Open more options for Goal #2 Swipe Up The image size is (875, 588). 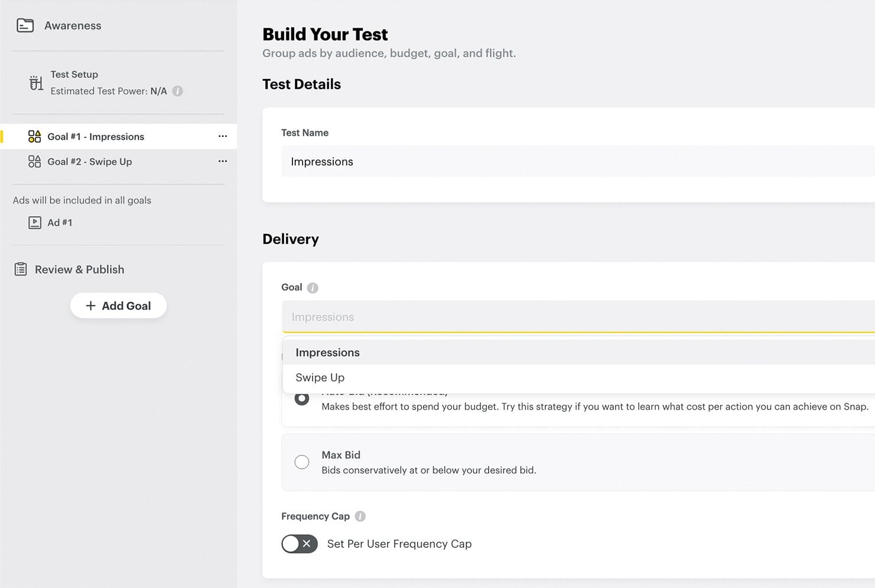pyautogui.click(x=222, y=161)
